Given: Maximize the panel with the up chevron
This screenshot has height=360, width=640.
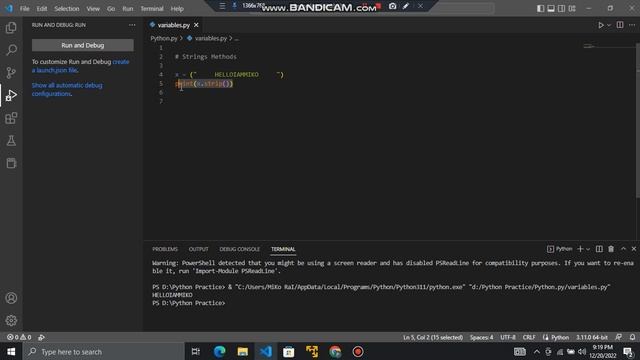Looking at the screenshot, I should [x=623, y=249].
